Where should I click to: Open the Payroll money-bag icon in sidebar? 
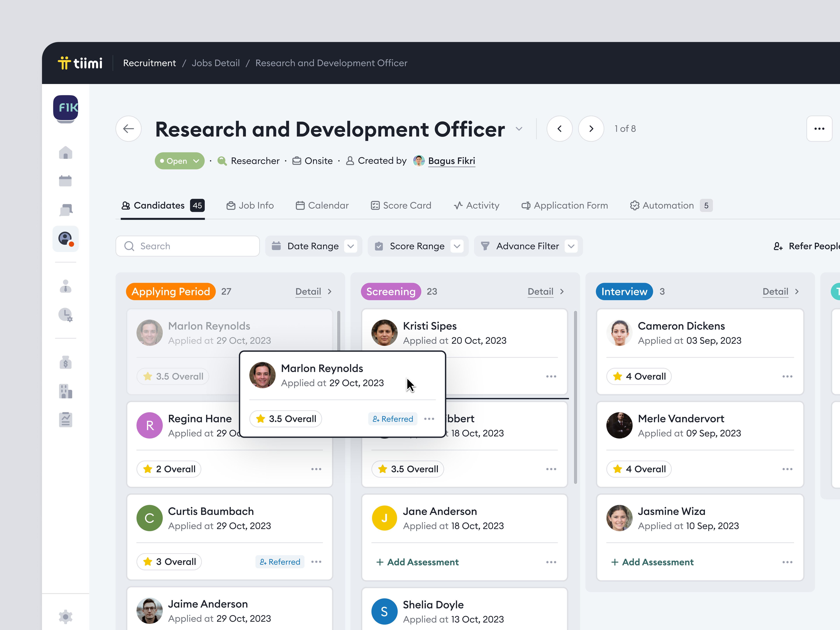click(65, 362)
